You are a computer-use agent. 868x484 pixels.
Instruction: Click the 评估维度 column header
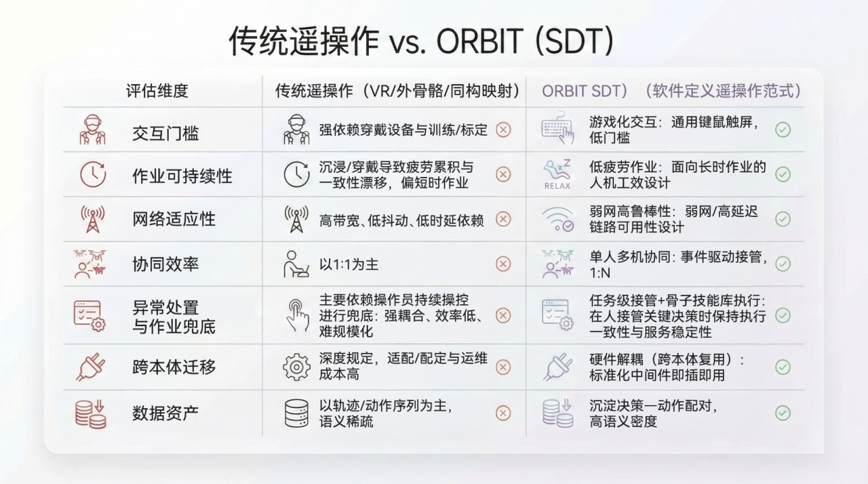(157, 91)
